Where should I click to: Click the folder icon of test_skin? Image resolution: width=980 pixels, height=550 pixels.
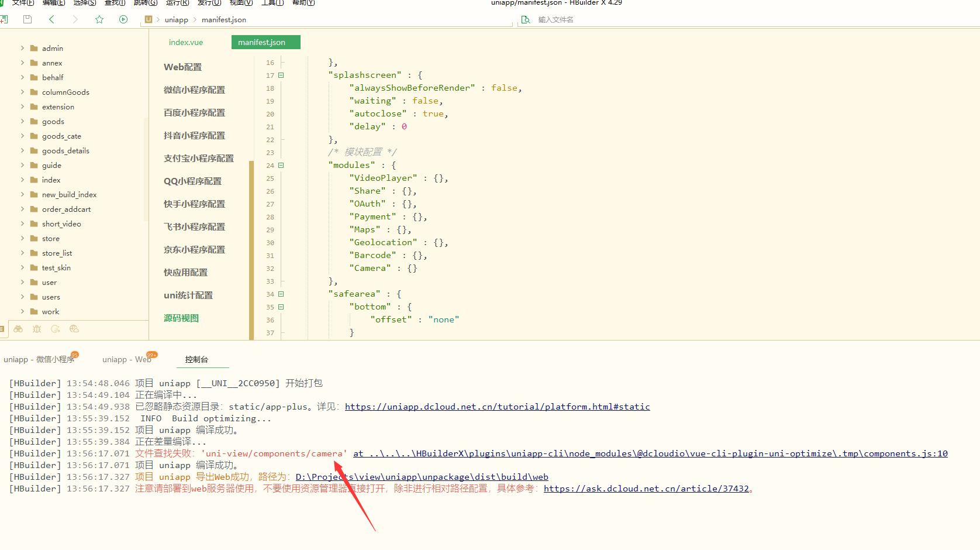[34, 267]
